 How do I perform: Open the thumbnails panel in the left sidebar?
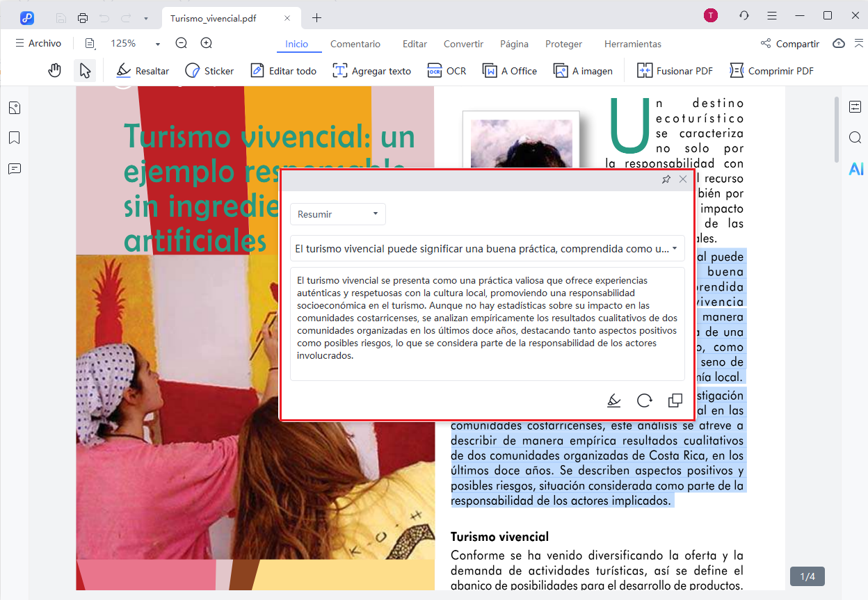coord(14,108)
